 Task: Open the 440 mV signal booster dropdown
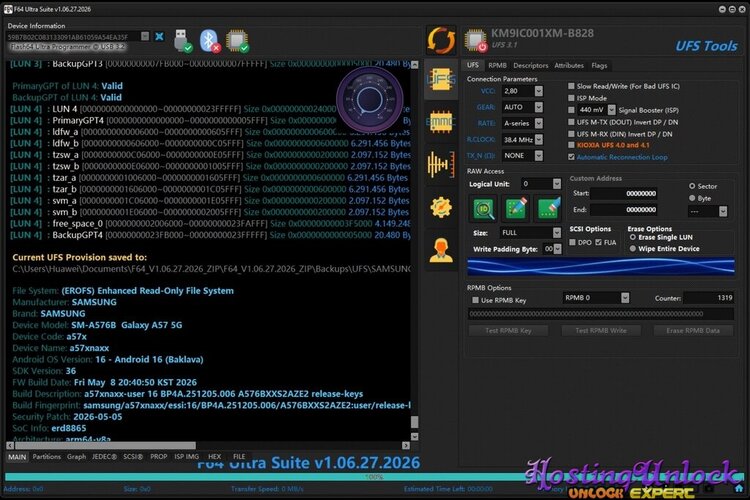click(612, 110)
